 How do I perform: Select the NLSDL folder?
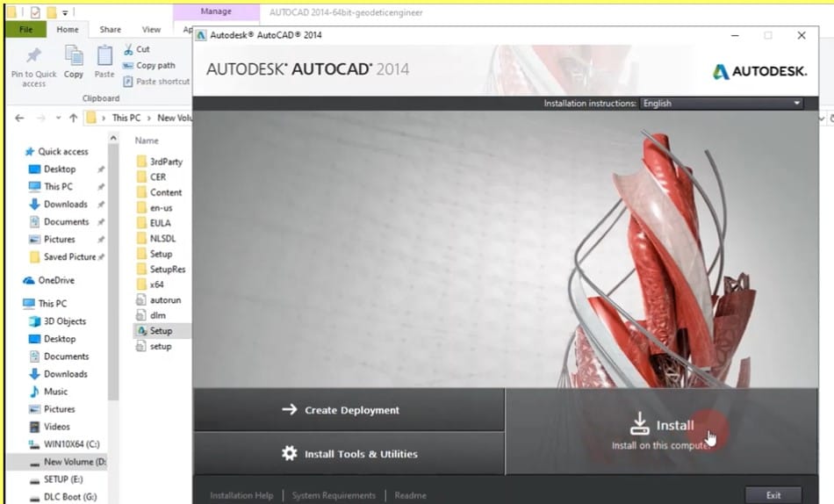tap(162, 239)
